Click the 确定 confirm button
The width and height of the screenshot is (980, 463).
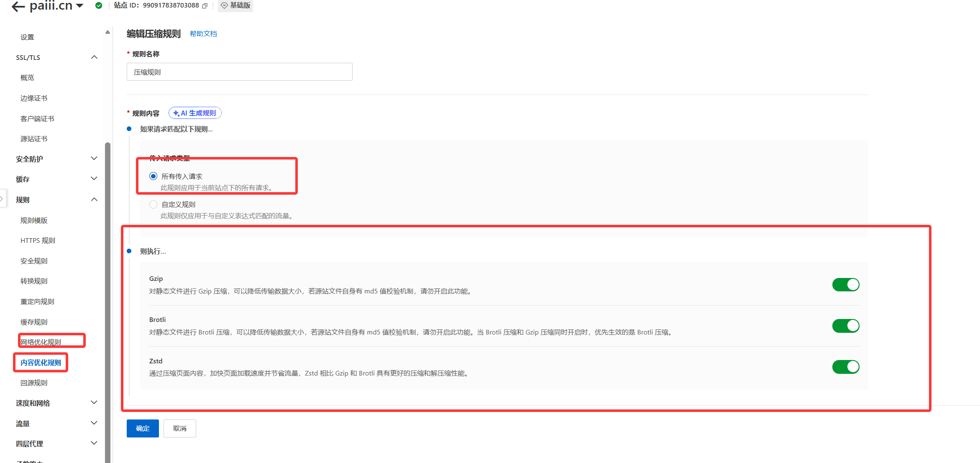coord(143,428)
